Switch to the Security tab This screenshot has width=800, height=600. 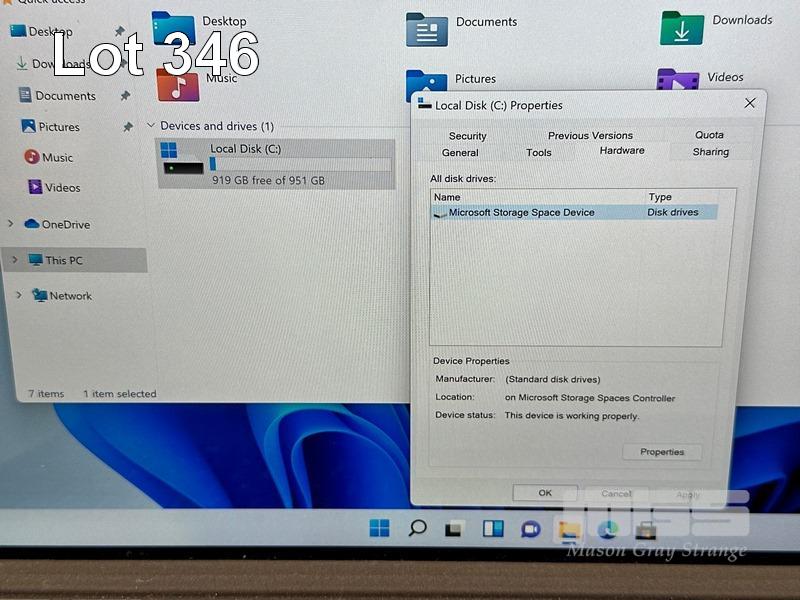pyautogui.click(x=467, y=135)
